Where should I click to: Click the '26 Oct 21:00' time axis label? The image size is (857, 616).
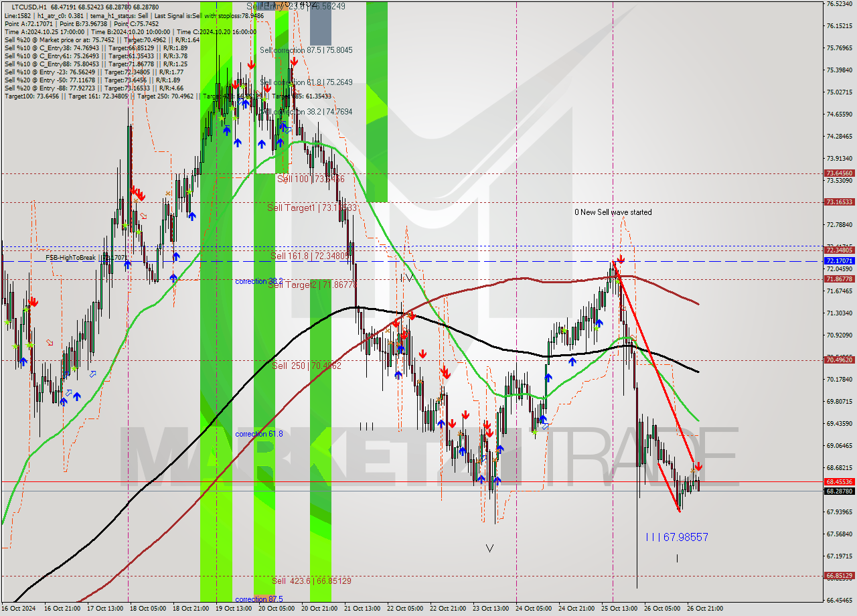click(705, 609)
